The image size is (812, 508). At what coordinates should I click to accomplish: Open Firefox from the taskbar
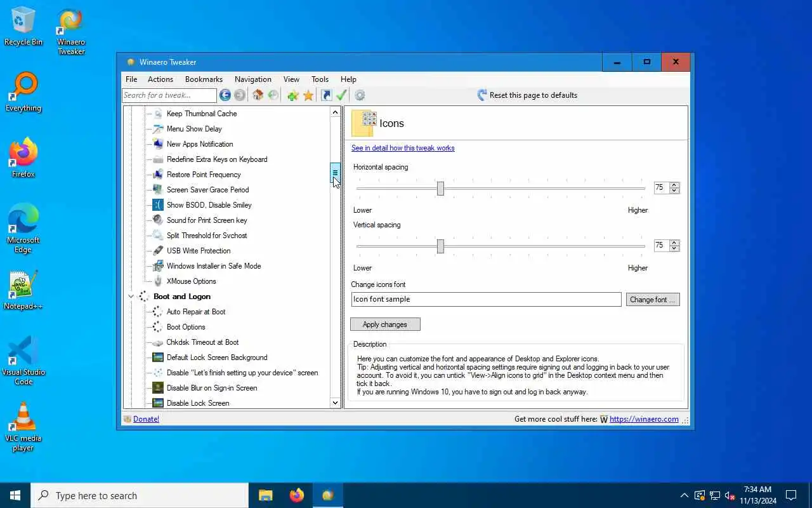point(296,495)
